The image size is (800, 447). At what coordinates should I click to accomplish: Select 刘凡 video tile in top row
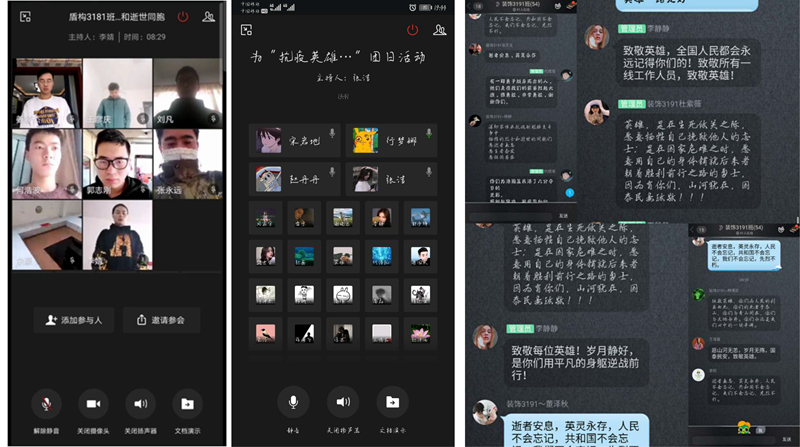click(x=187, y=93)
